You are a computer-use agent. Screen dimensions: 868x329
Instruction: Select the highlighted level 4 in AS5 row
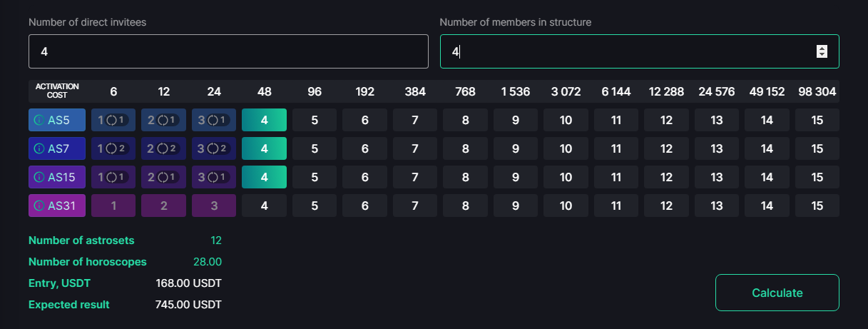coord(264,120)
